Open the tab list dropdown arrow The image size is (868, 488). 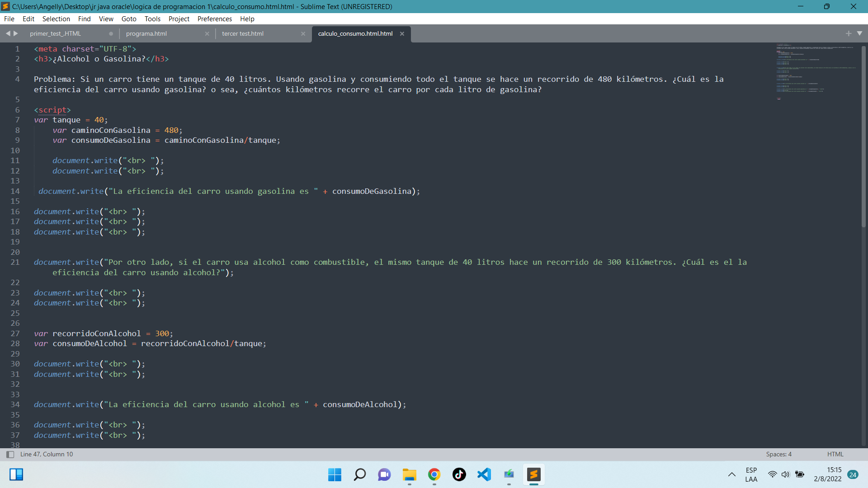tap(859, 33)
